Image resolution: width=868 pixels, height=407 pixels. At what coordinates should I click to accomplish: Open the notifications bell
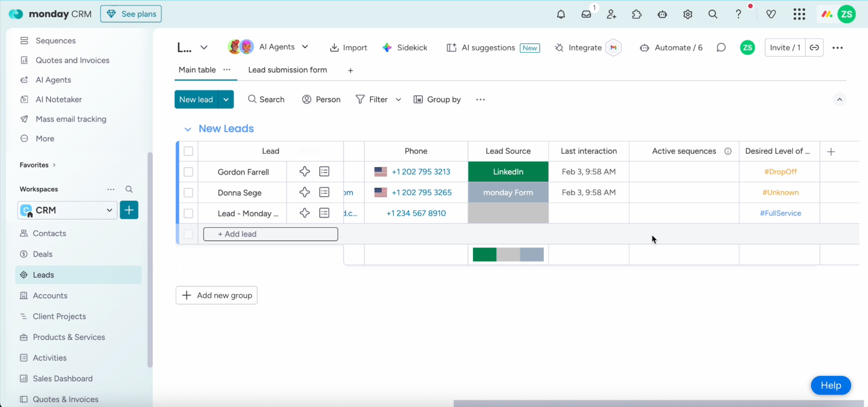pos(561,14)
